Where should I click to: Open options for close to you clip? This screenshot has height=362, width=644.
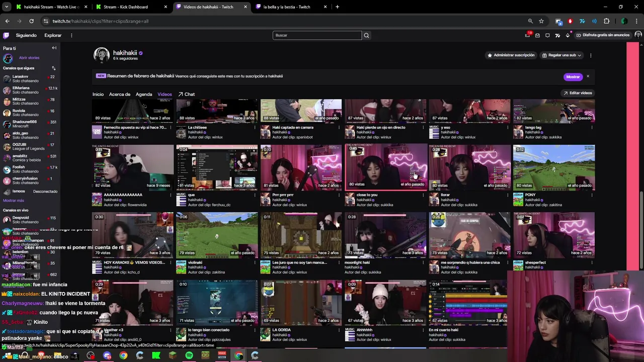[423, 195]
